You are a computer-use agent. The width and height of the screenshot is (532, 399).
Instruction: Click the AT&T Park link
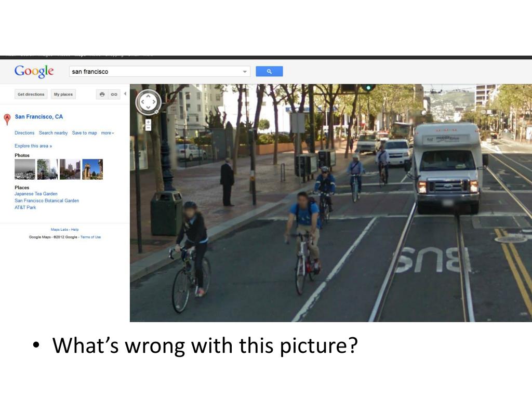click(25, 207)
